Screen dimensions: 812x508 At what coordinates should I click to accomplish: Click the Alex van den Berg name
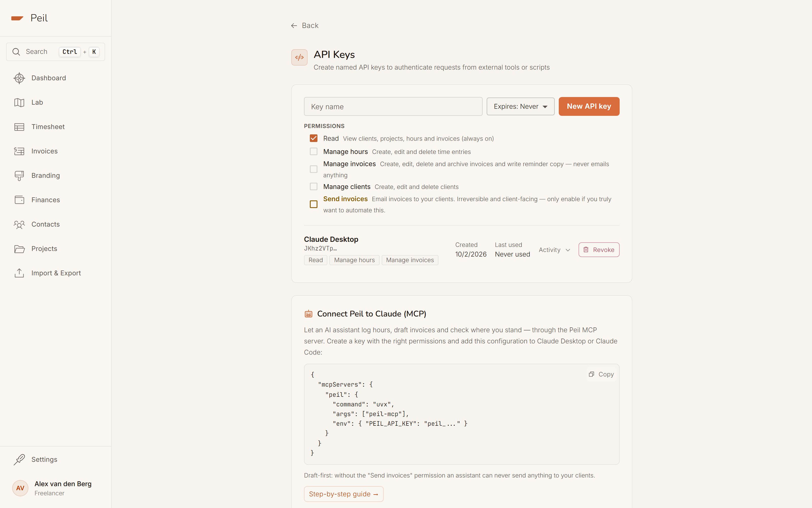pyautogui.click(x=63, y=484)
